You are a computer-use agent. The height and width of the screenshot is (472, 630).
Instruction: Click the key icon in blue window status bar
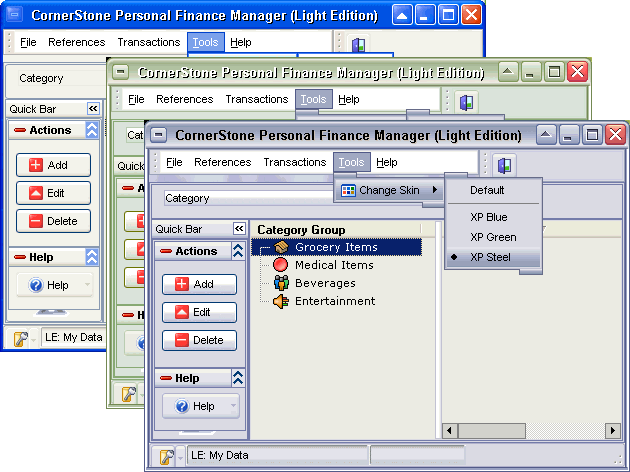coord(20,339)
